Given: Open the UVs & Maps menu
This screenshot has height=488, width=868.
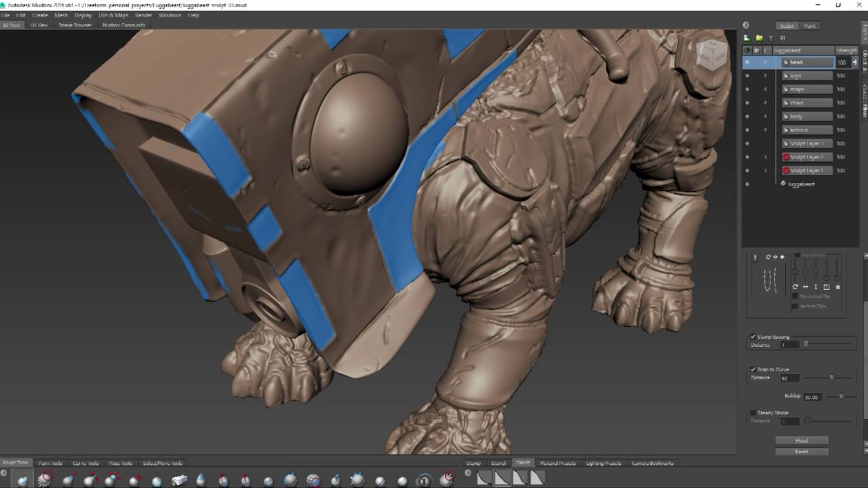Looking at the screenshot, I should 113,15.
